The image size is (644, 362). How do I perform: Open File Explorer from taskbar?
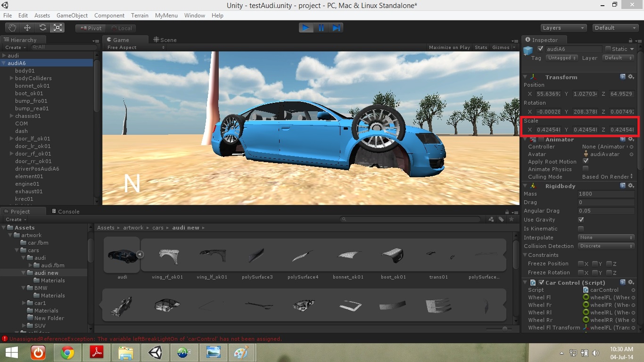125,353
